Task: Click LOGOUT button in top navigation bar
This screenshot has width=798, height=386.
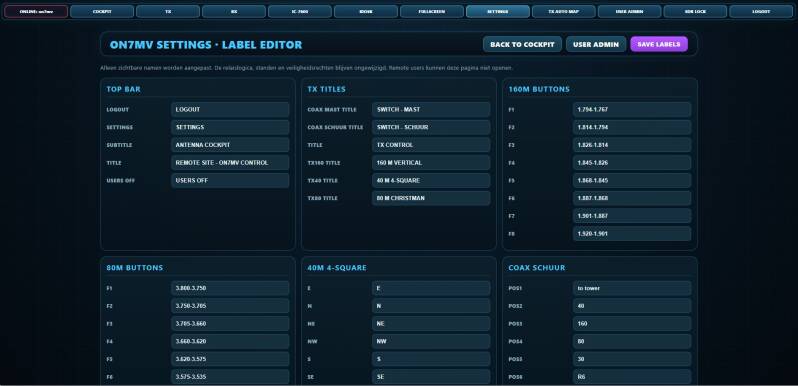Action: pos(761,11)
